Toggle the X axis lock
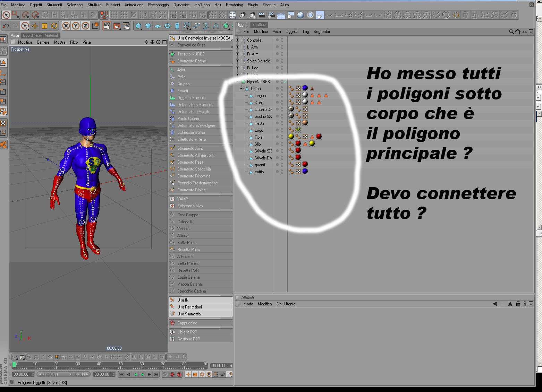The height and width of the screenshot is (392, 542). tap(66, 26)
